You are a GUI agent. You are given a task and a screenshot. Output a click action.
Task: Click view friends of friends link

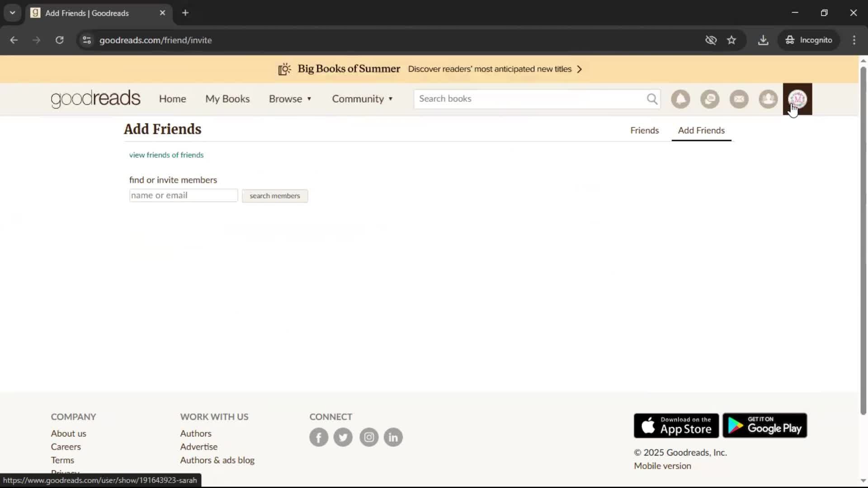[x=166, y=155]
